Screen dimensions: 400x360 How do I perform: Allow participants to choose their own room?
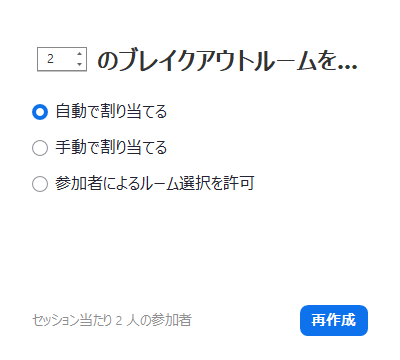coord(40,184)
